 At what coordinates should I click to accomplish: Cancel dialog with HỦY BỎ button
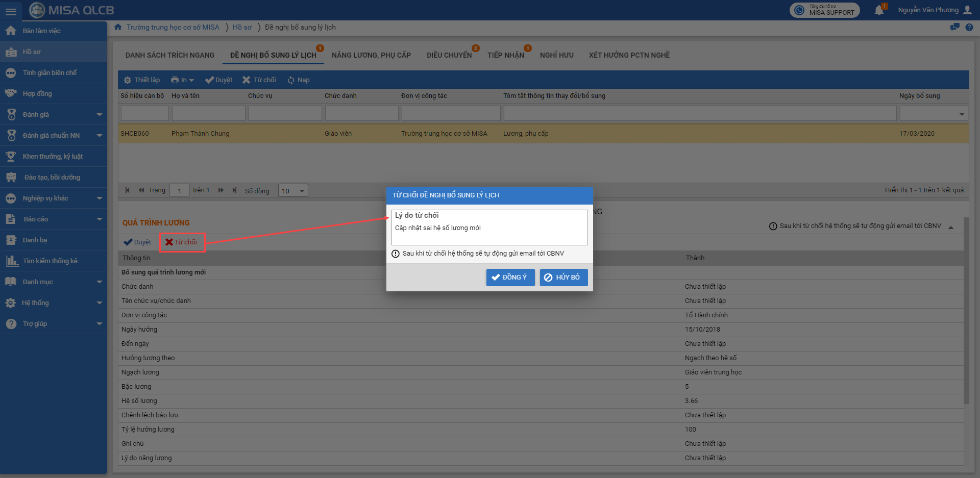pyautogui.click(x=563, y=278)
